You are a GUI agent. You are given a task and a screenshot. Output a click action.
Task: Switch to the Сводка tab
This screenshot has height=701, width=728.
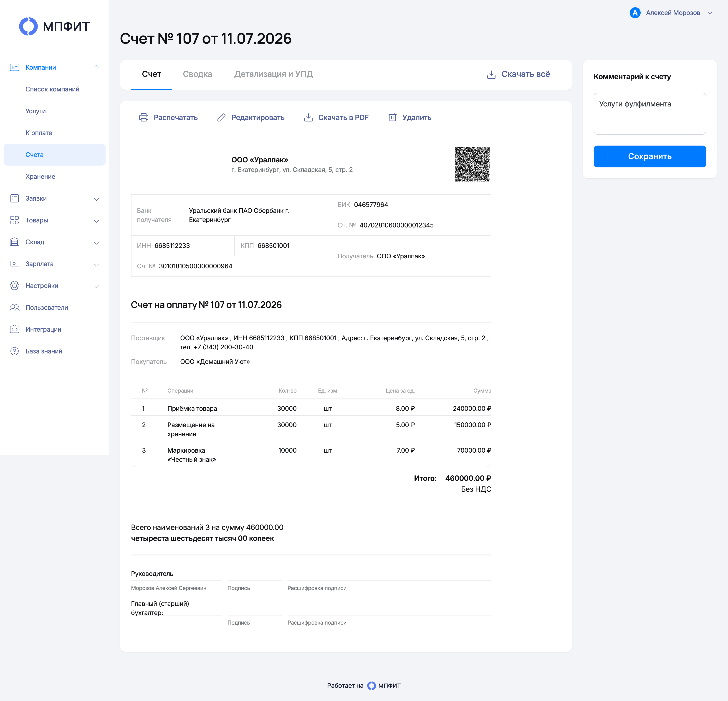[198, 74]
